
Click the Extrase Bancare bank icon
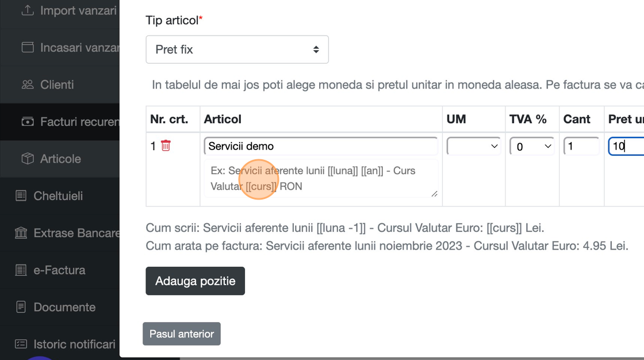point(21,233)
